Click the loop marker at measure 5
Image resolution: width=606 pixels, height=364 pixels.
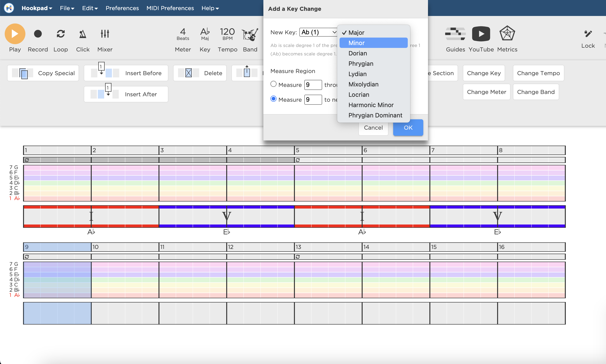[x=298, y=160]
